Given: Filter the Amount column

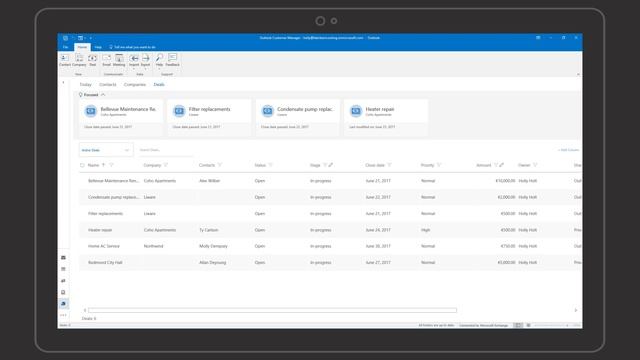Looking at the screenshot, I should (496, 165).
